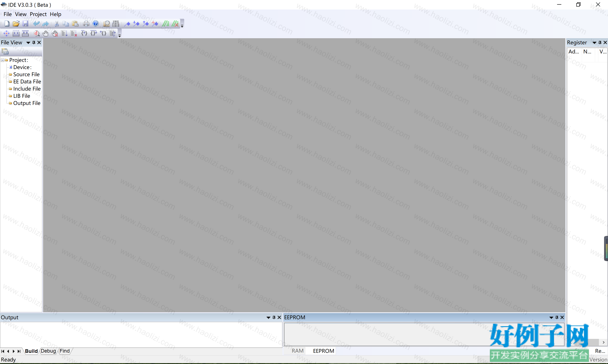608x364 pixels.
Task: Click the Step Over braces icon
Action: point(94,33)
